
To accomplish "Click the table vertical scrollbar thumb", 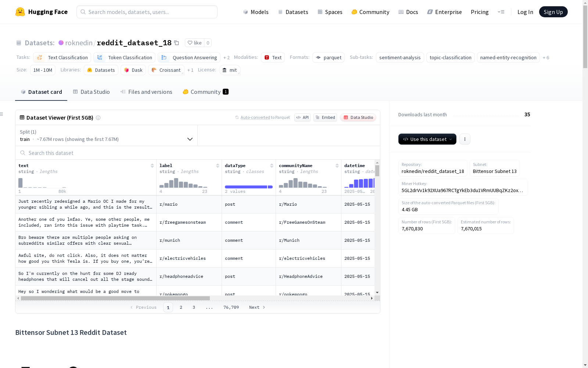I will coord(377,171).
